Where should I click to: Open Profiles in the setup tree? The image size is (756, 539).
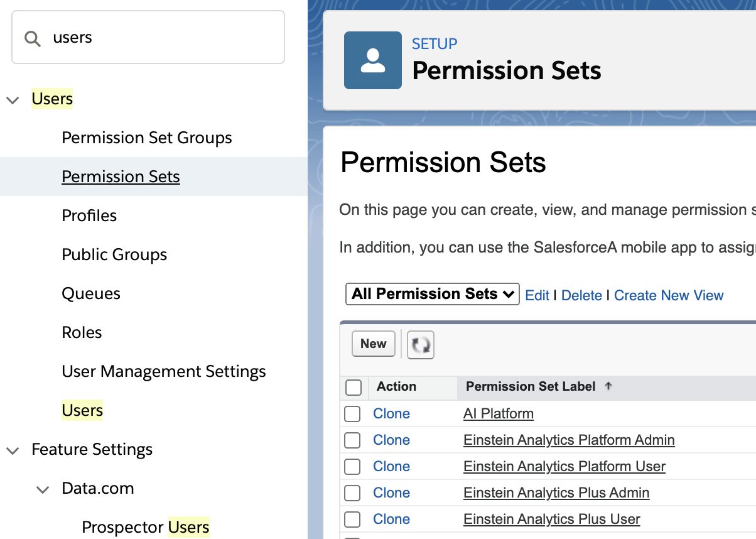(89, 215)
